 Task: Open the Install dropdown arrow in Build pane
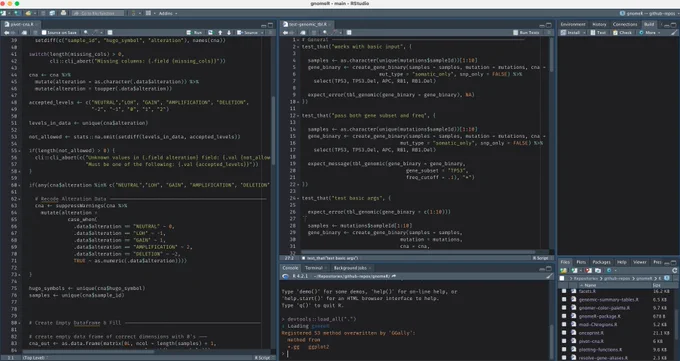coord(584,32)
